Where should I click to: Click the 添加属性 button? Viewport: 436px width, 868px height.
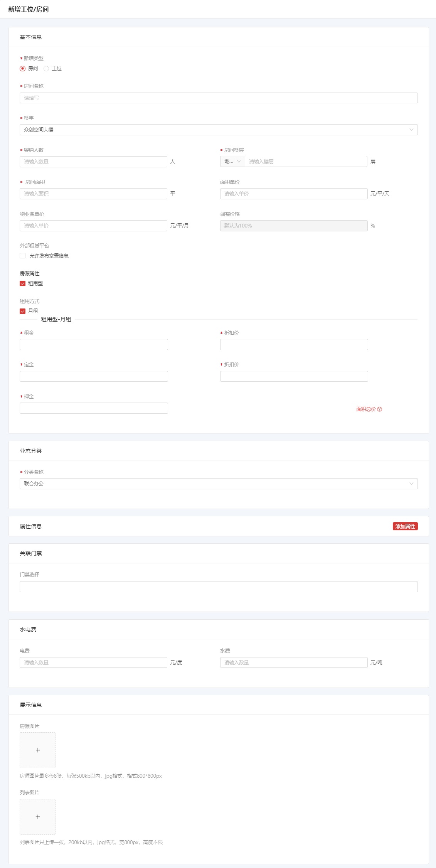(405, 526)
